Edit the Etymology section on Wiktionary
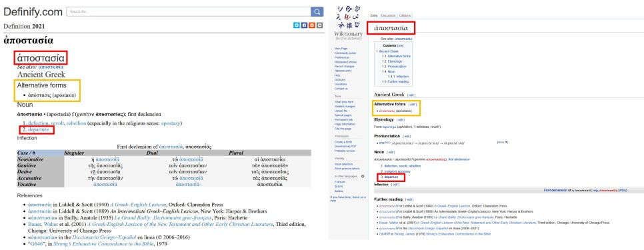644x250 pixels. pos(401,120)
